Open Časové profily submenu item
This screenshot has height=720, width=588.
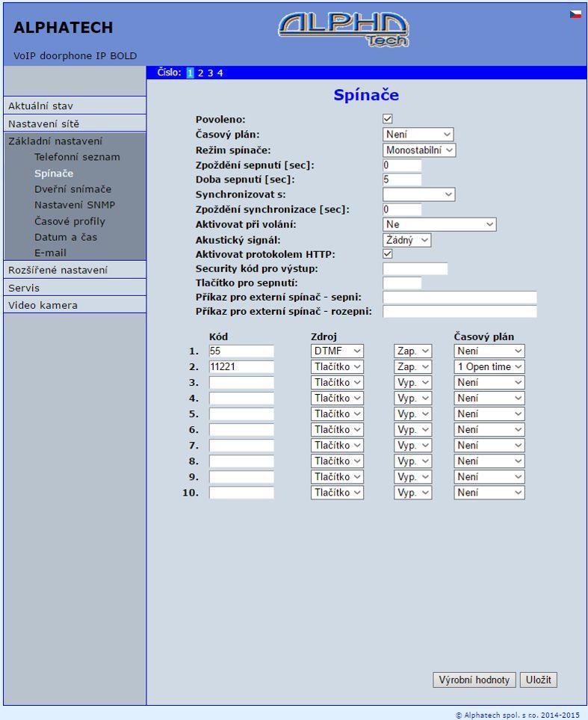click(x=69, y=221)
